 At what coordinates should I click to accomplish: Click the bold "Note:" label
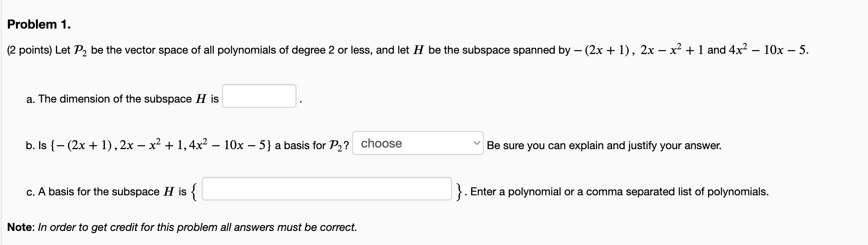click(21, 227)
